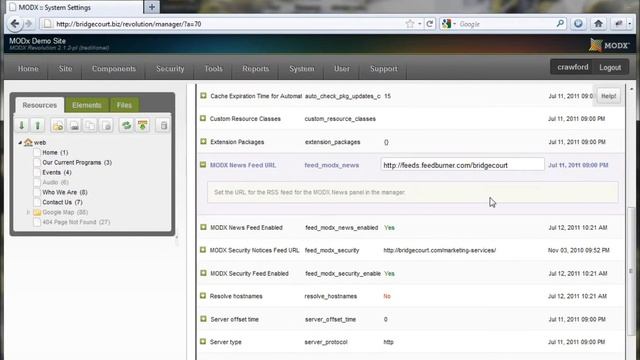The height and width of the screenshot is (360, 640).
Task: Expand the Resolve hostnames setting row
Action: click(x=203, y=296)
